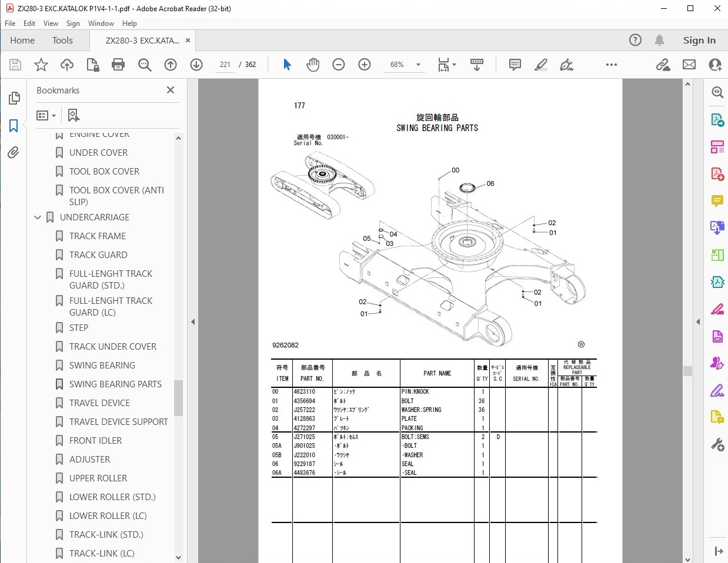Switch to the Tools tab

(62, 40)
